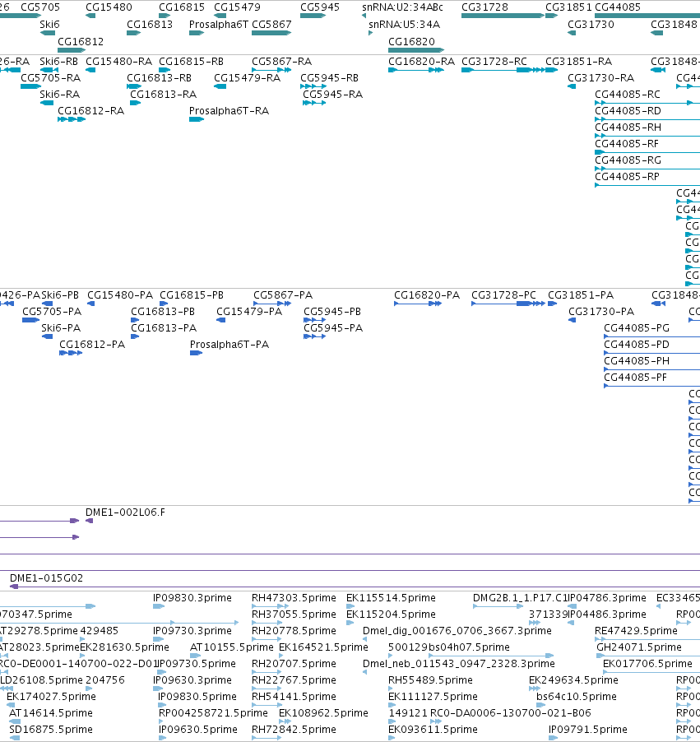Click EST RH47303.5prime label

(x=294, y=598)
